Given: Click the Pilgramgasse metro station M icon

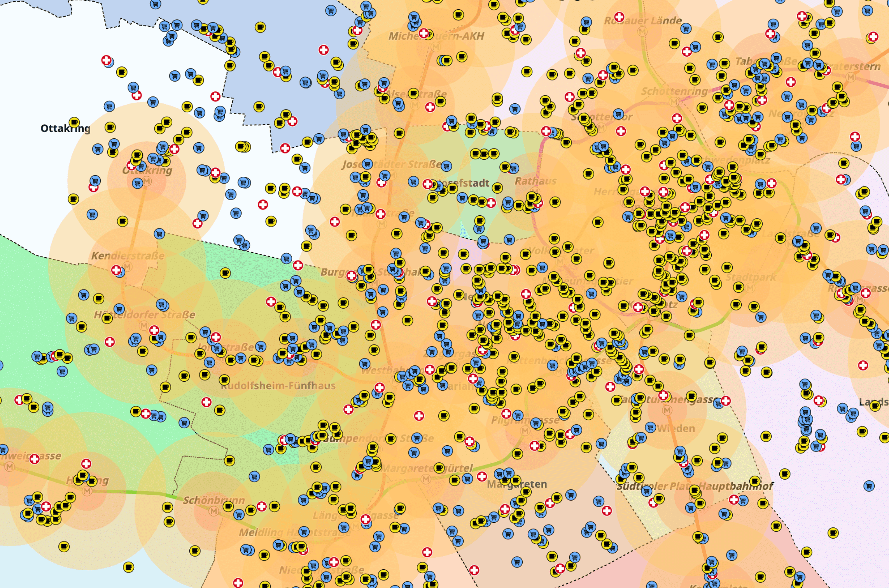Looking at the screenshot, I should coord(525,431).
